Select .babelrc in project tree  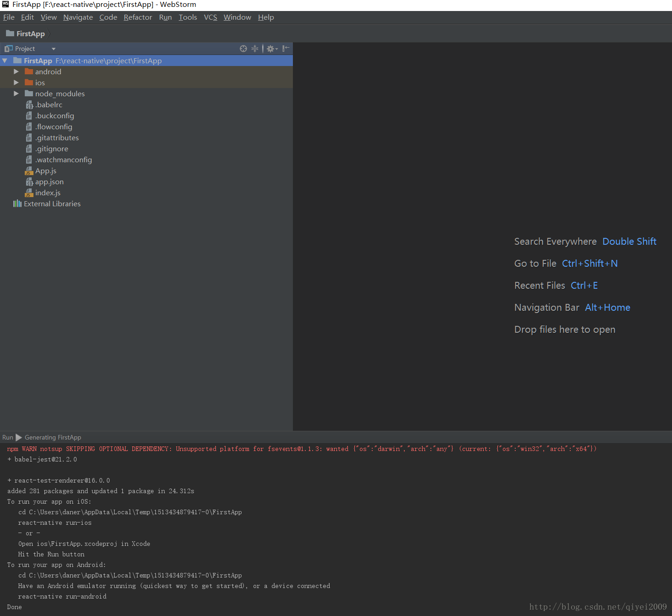coord(49,105)
